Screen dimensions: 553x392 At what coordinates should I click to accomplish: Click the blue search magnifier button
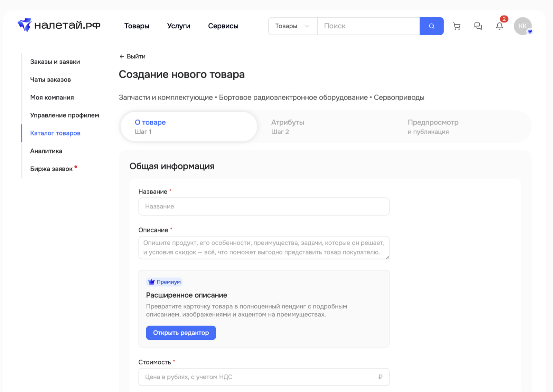point(431,26)
